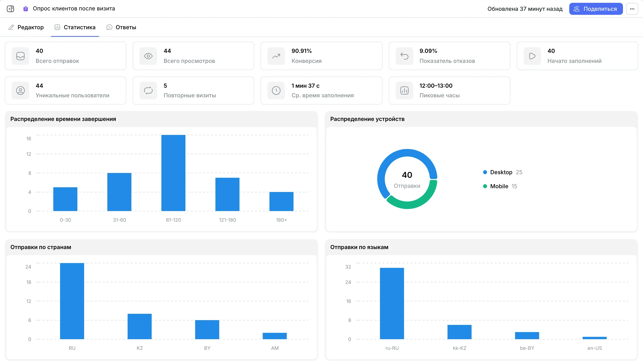Click the inbox icon for Всего отправок
Screen dimensions: 643x364
tap(20, 56)
